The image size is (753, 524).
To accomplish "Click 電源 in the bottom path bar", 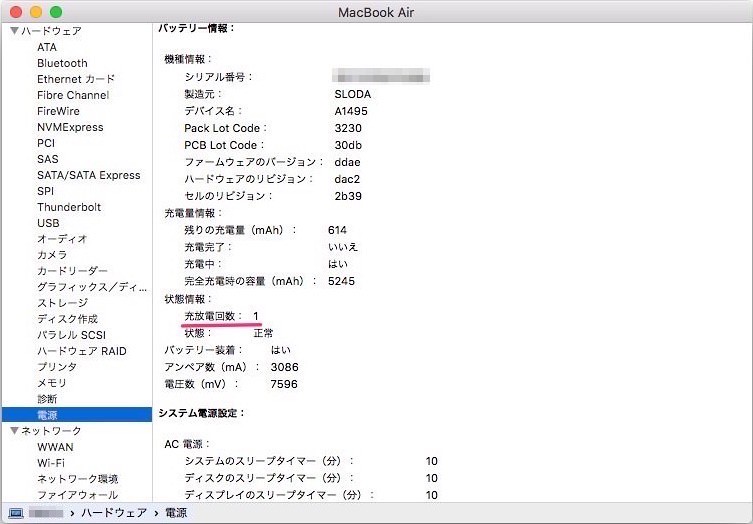I will pyautogui.click(x=176, y=513).
